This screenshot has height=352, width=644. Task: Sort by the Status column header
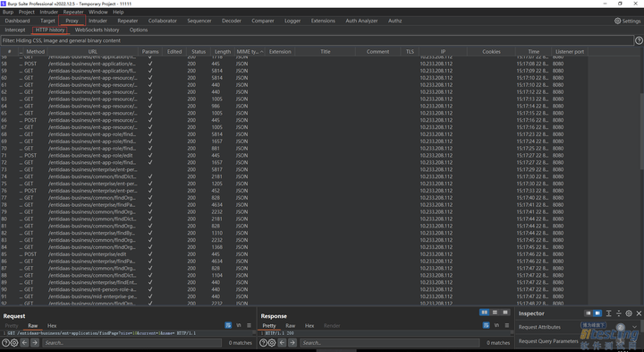199,51
